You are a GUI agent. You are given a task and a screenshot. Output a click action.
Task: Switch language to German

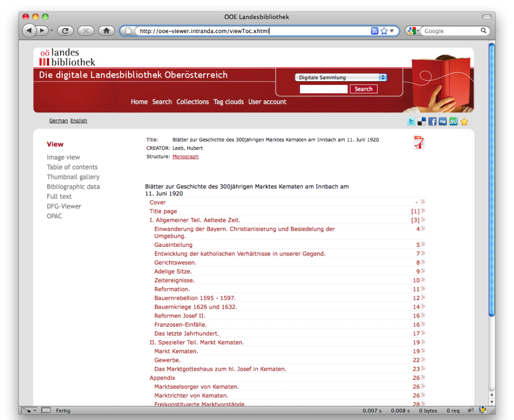[59, 120]
